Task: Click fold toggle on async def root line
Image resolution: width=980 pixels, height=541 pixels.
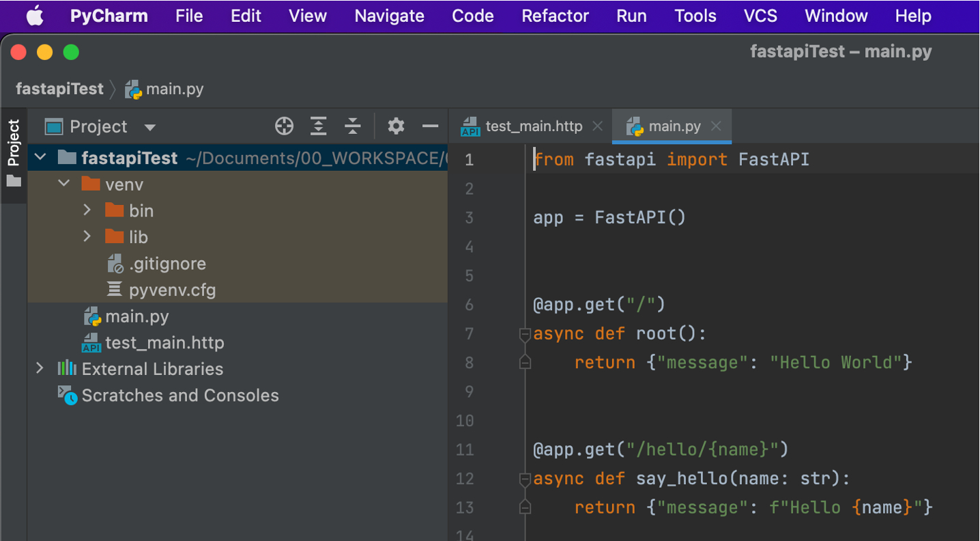Action: 525,334
